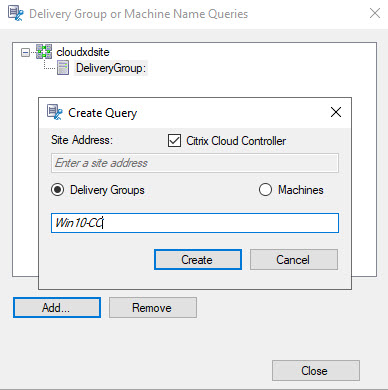Click the Create button
Screen dimensions: 388x390
[x=198, y=259]
